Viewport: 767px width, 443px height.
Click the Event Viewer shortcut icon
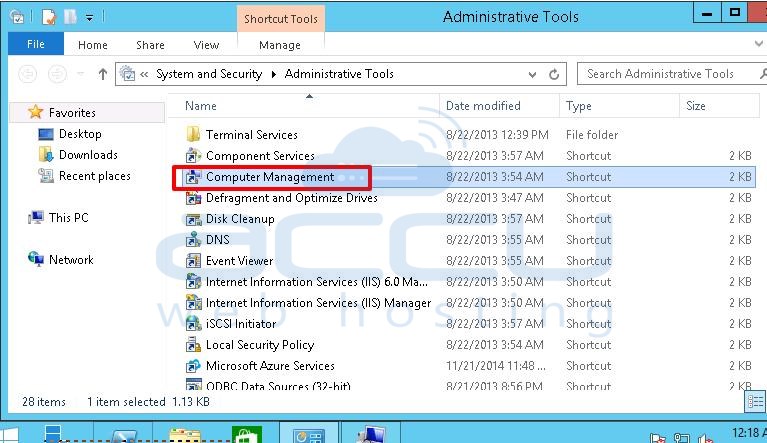click(193, 261)
